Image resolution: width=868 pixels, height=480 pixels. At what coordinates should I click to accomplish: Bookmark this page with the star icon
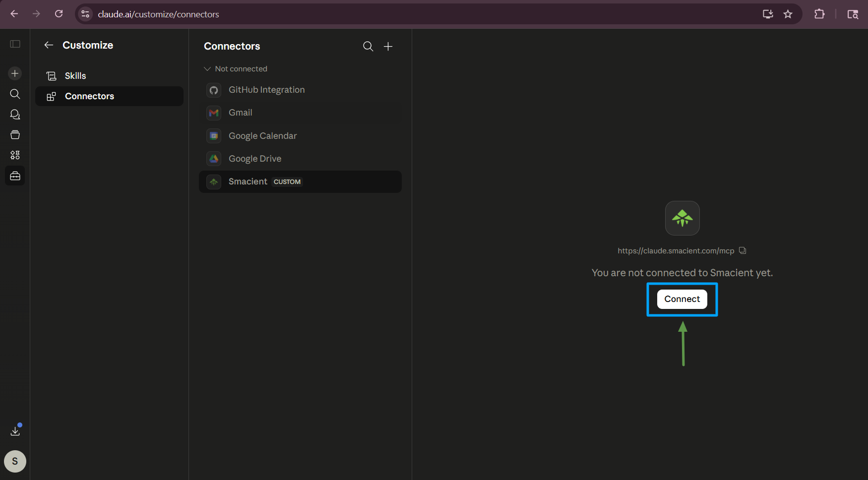(788, 14)
